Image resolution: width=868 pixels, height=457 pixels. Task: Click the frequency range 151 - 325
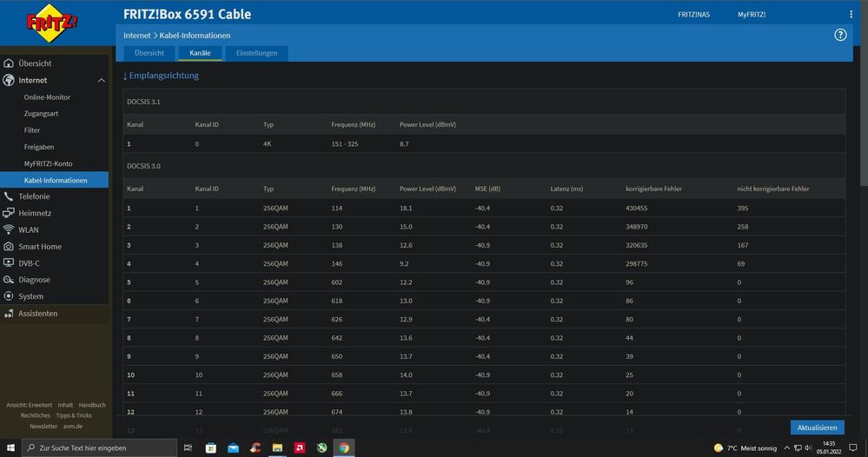[x=344, y=144]
